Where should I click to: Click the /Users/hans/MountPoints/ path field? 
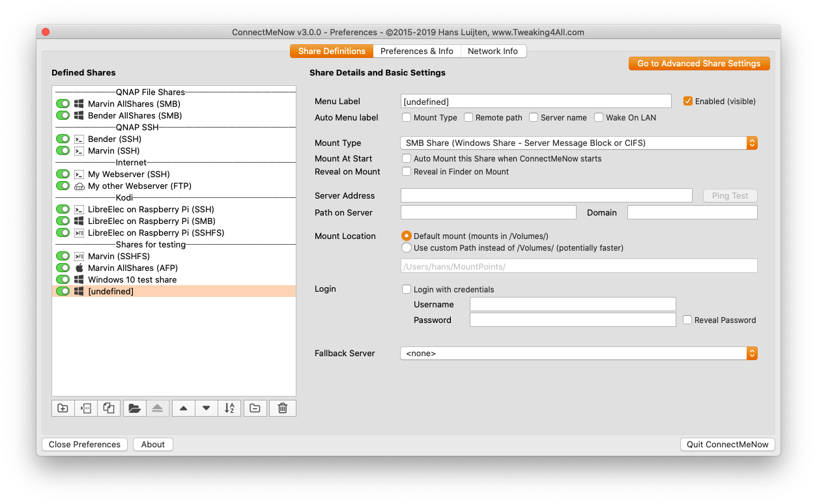pyautogui.click(x=579, y=266)
